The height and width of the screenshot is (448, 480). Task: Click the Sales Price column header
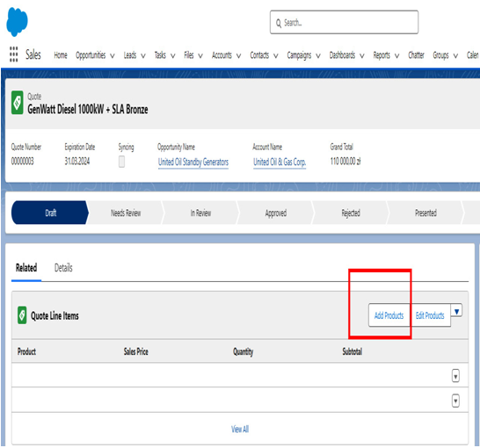click(136, 351)
